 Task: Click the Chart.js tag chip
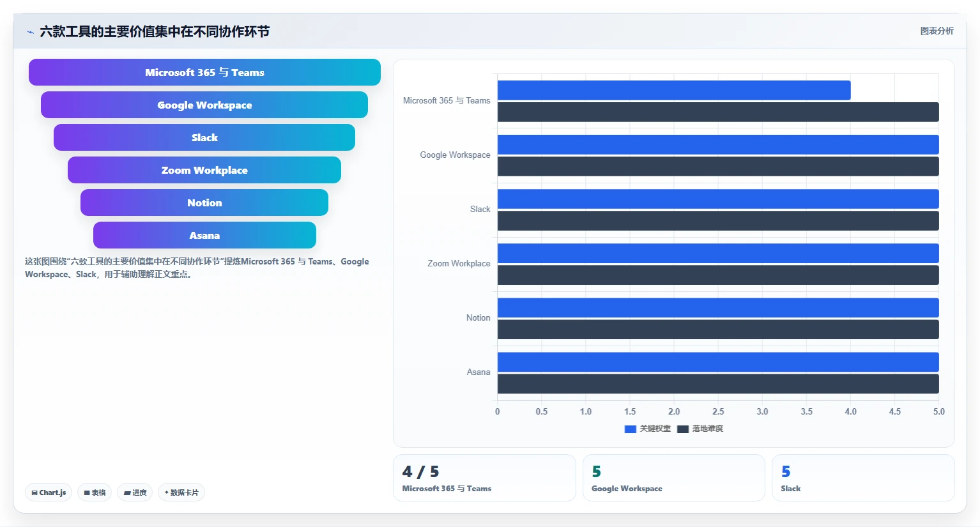[x=49, y=493]
